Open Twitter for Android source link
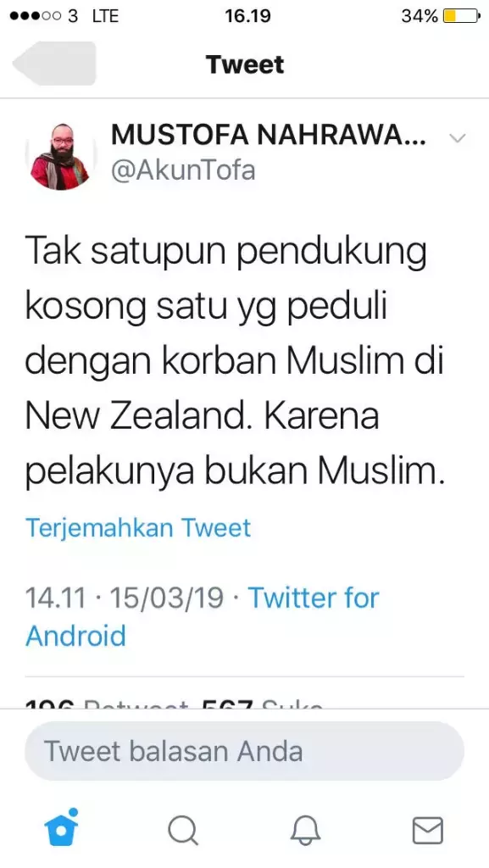 pyautogui.click(x=314, y=598)
